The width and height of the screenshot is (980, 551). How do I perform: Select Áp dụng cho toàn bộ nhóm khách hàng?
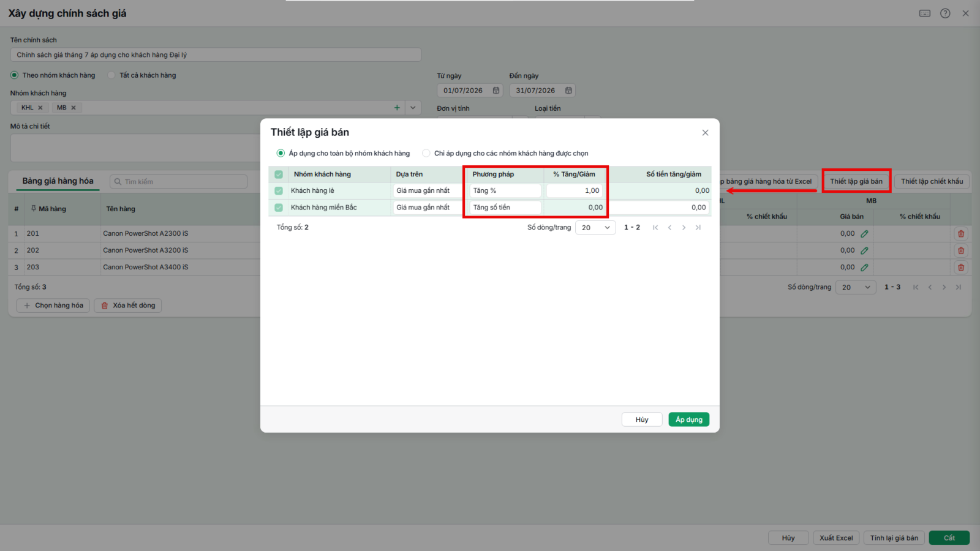coord(281,154)
